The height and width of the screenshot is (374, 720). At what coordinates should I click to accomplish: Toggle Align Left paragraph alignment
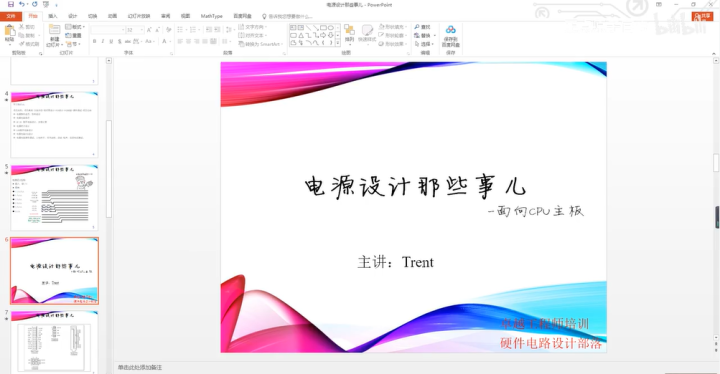pos(180,41)
